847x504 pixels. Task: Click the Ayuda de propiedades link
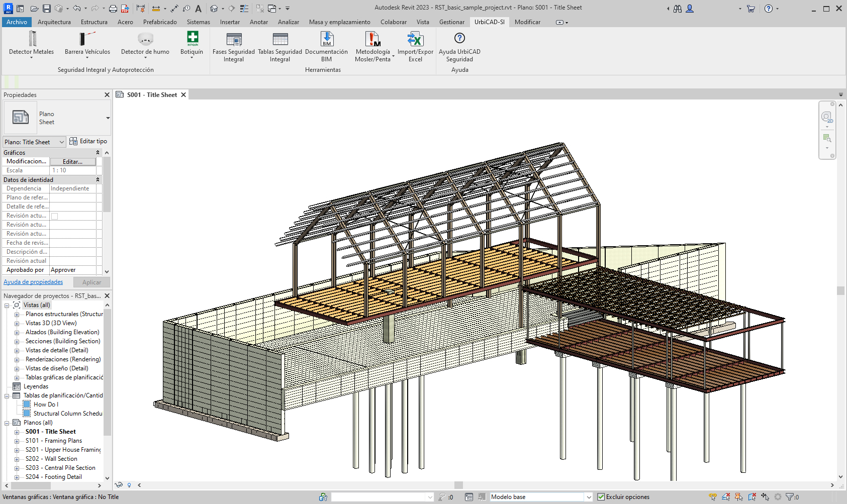(x=33, y=282)
